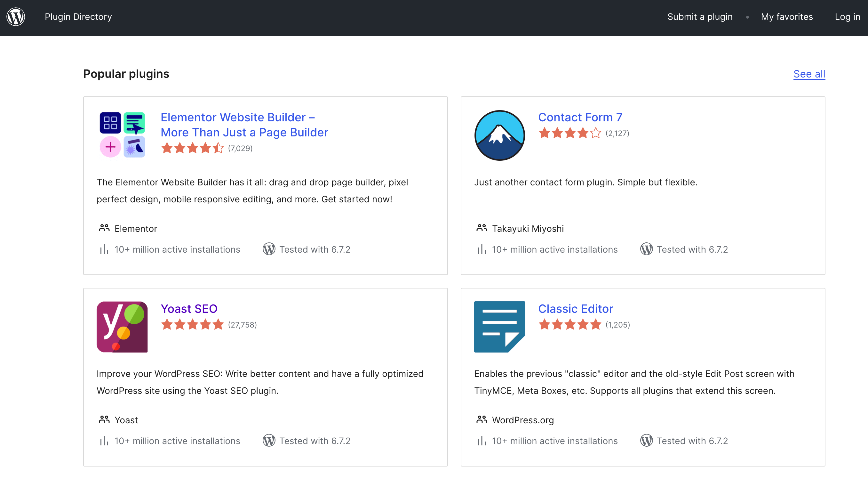
Task: Open the Yoast SEO title link
Action: click(189, 309)
